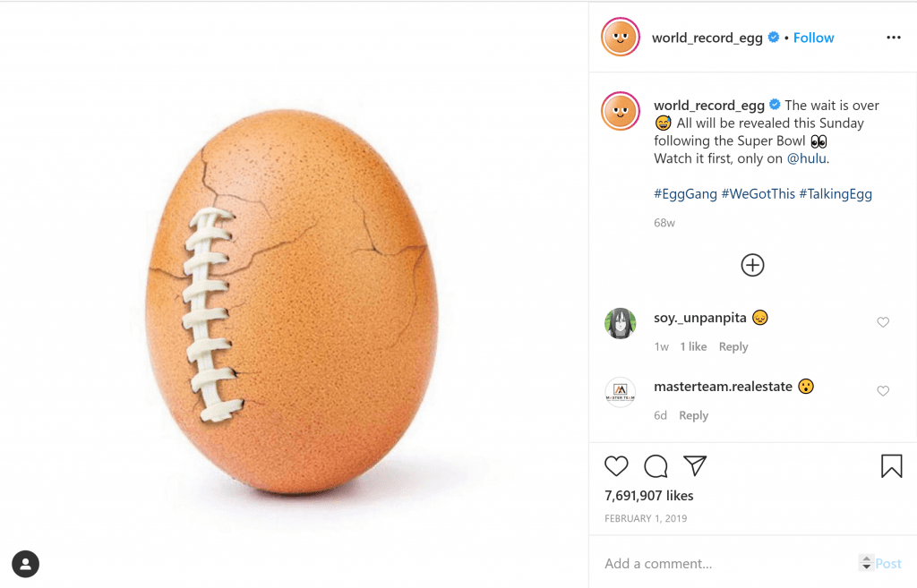Save the post with the bookmark icon
This screenshot has height=588, width=917.
[891, 466]
